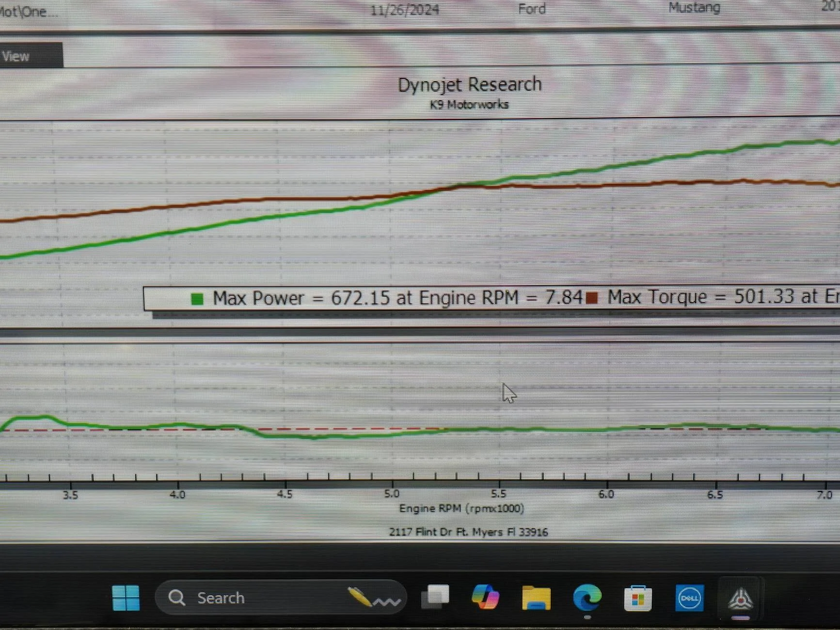
Task: Click the 5.0 tick label on RPM axis
Action: point(392,494)
